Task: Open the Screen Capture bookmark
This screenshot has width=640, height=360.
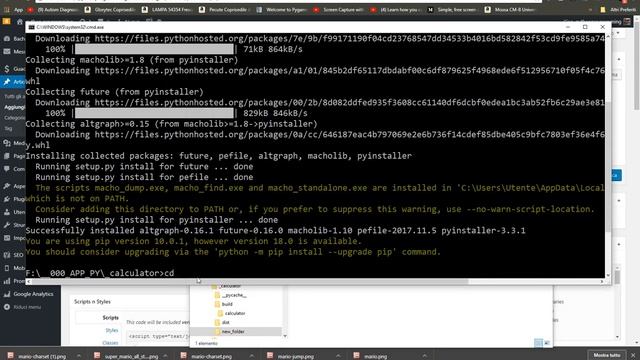Action: click(x=339, y=9)
